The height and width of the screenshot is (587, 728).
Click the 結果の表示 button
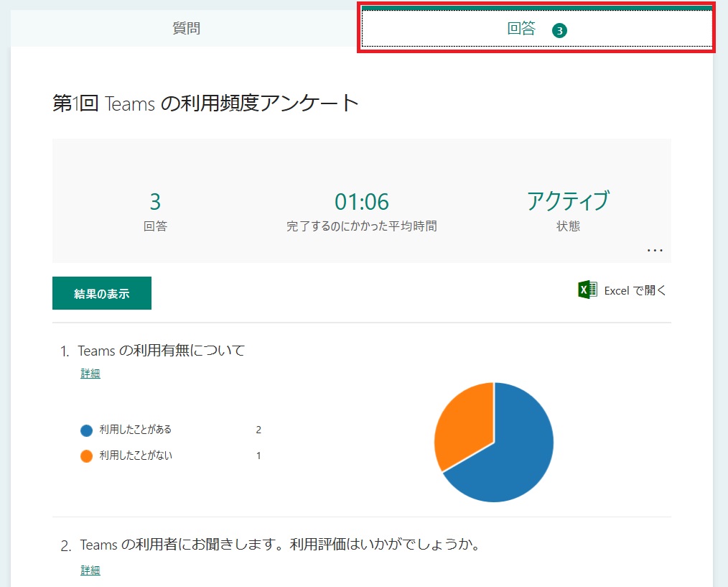point(102,293)
